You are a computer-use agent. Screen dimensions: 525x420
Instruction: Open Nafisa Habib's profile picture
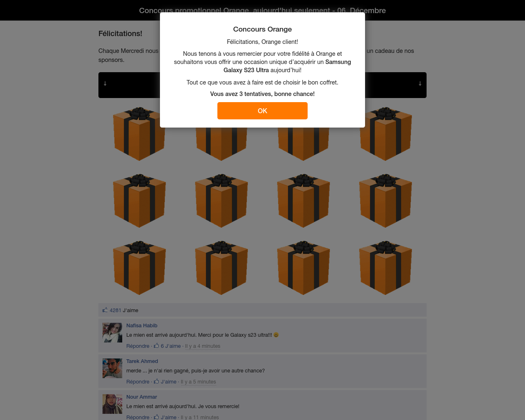[x=112, y=333]
